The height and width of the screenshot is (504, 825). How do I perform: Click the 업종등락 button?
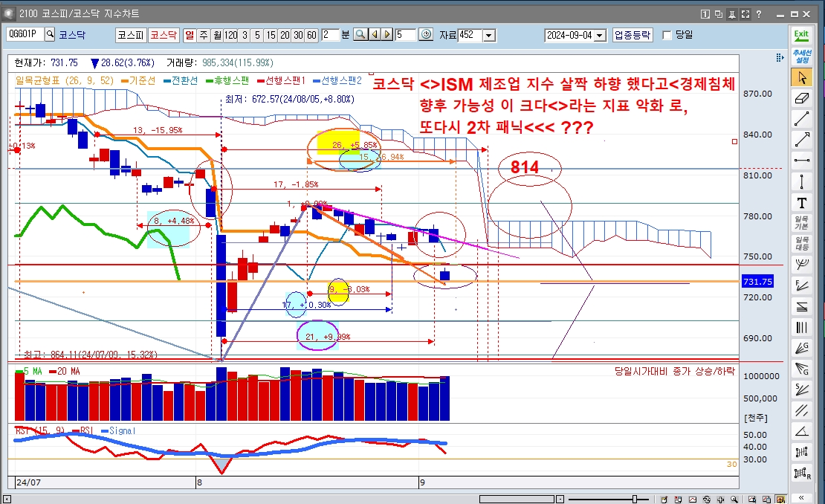632,34
